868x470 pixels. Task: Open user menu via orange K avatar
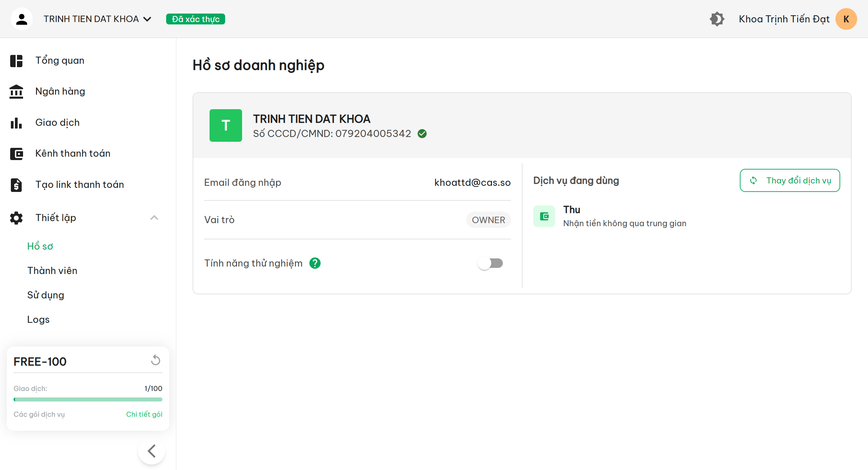(x=846, y=19)
